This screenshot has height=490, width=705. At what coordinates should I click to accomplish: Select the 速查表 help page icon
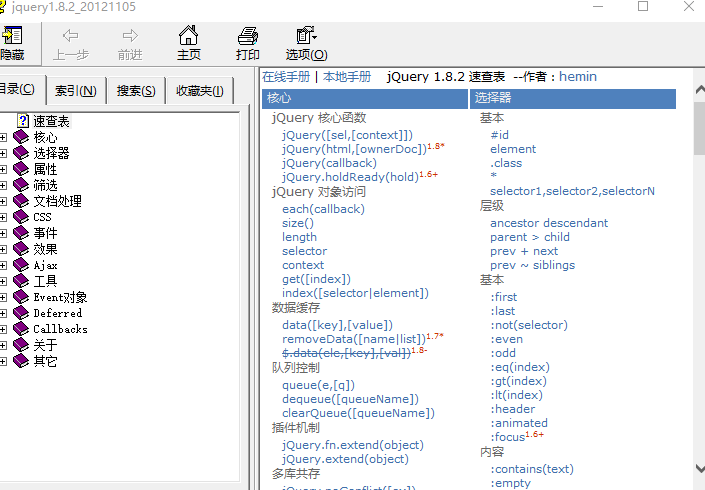[23, 121]
